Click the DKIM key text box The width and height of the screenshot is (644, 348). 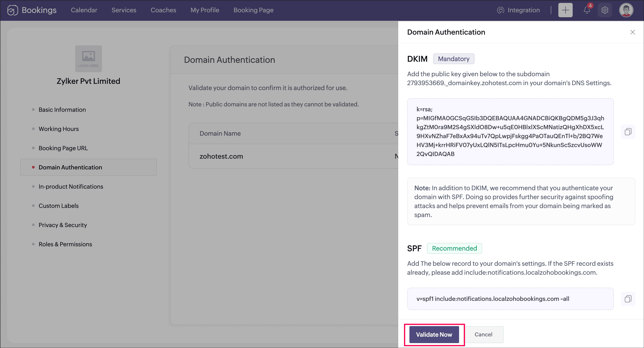tap(510, 132)
